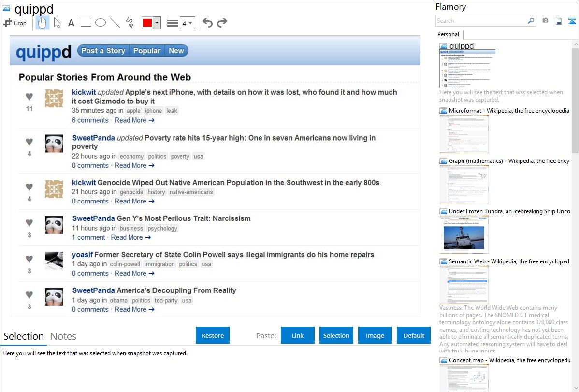Undo the last annotation
Screen dimensions: 579x392
click(207, 23)
